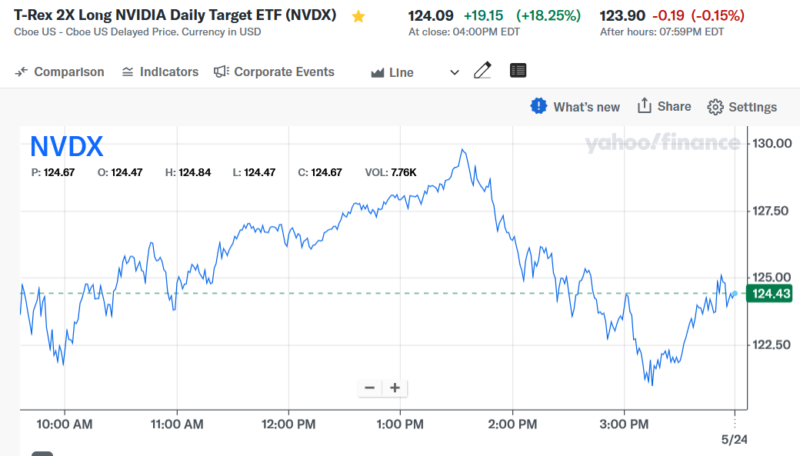Click the NVDX ticker label on chart
Screen dimensions: 800x456
[x=67, y=147]
